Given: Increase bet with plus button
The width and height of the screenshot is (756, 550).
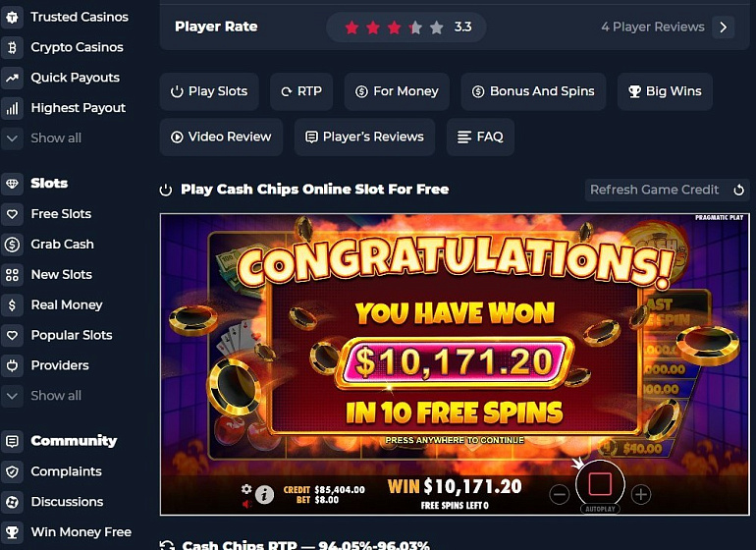Looking at the screenshot, I should pos(641,495).
